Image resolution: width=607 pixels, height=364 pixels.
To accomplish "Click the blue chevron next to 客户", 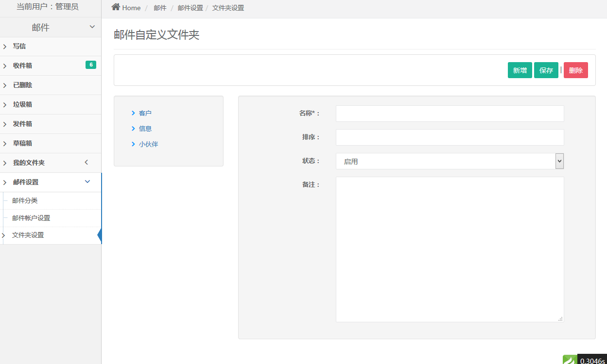I will [x=133, y=113].
